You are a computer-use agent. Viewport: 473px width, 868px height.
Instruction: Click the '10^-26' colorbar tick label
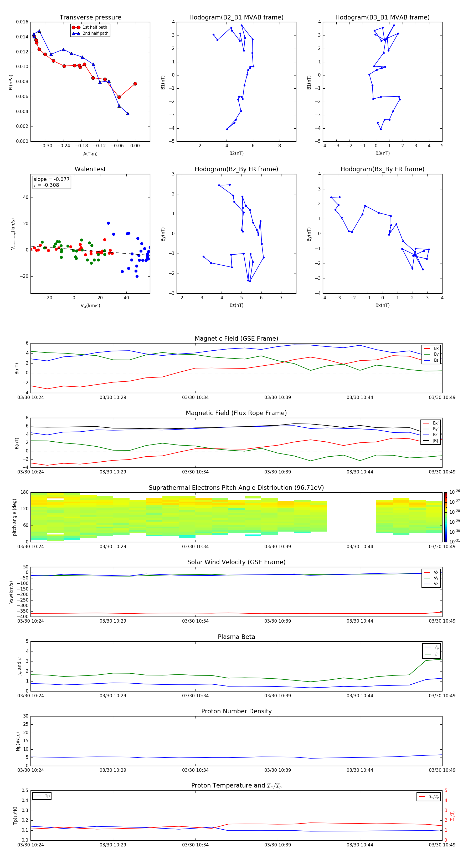(455, 492)
